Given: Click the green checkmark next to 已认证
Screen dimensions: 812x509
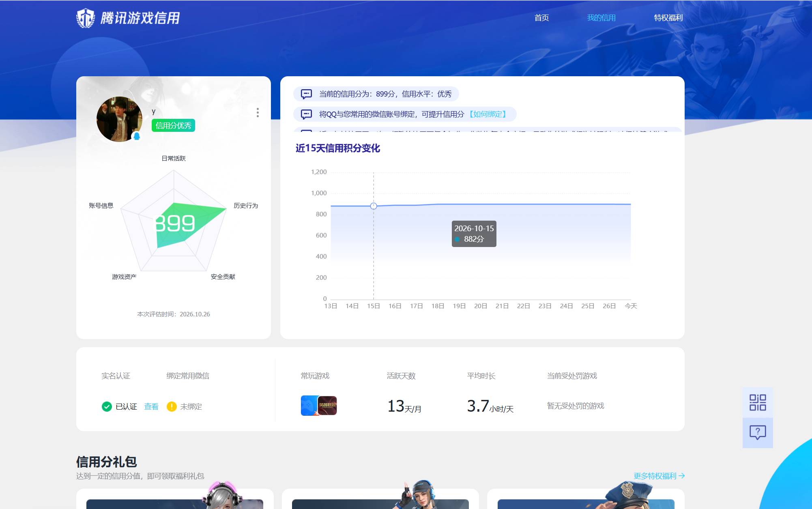Looking at the screenshot, I should tap(107, 406).
